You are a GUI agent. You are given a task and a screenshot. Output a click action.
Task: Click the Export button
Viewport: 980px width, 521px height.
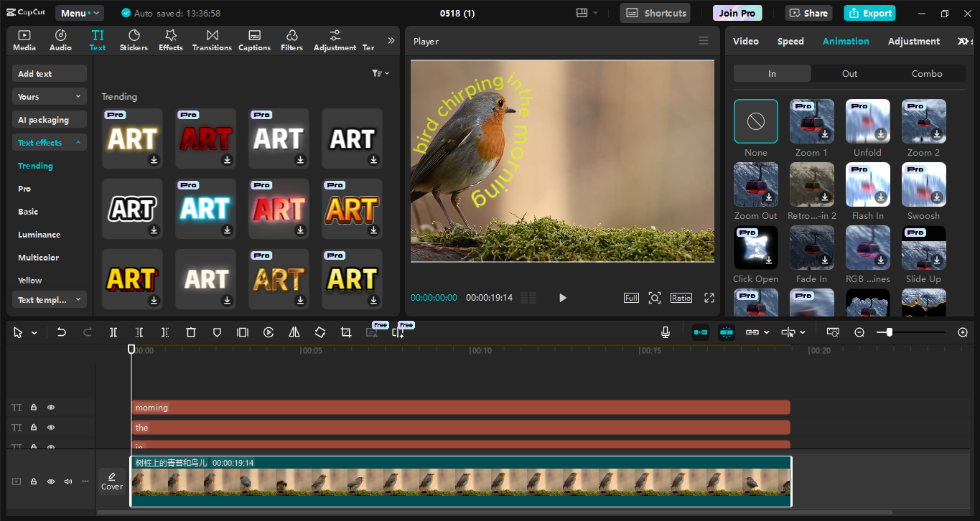[869, 13]
